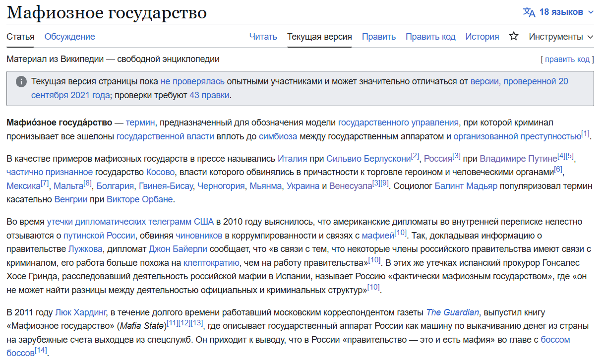Click footnote reference [14]
The image size is (604, 364).
coord(41,351)
